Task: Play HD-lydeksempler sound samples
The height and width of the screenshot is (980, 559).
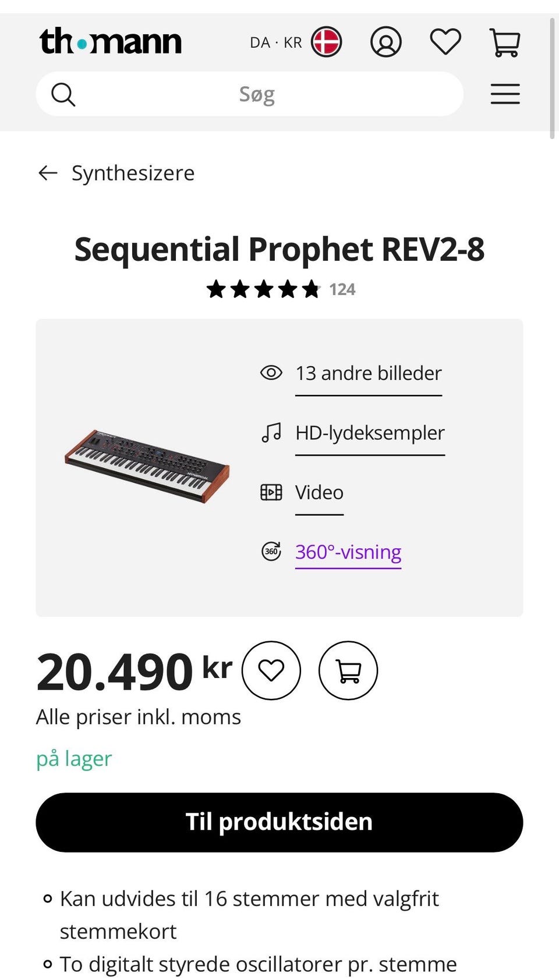Action: click(370, 433)
